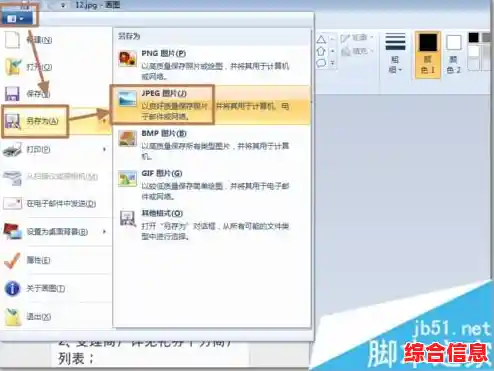Select the BMP picture format icon
494x371 pixels.
pos(128,138)
